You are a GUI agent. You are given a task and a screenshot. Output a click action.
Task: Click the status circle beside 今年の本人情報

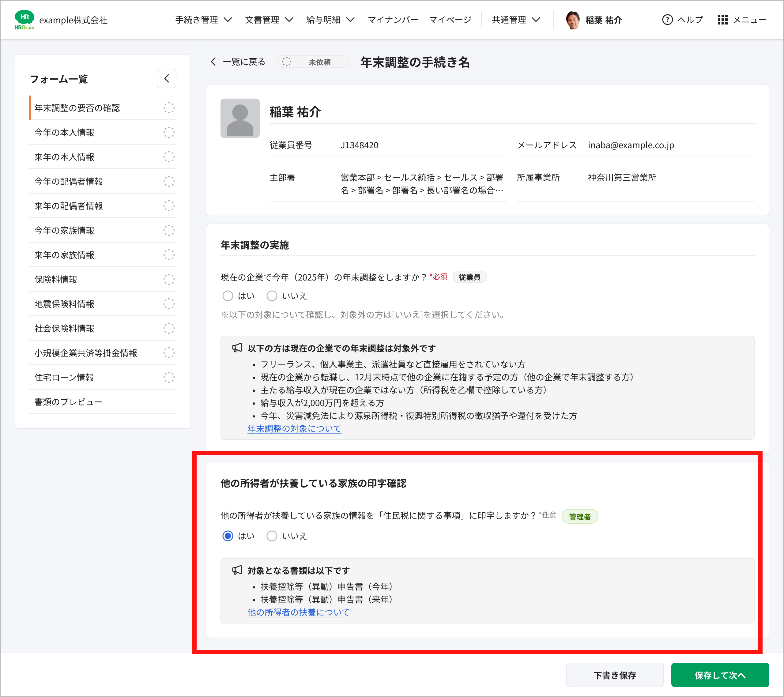pyautogui.click(x=169, y=132)
